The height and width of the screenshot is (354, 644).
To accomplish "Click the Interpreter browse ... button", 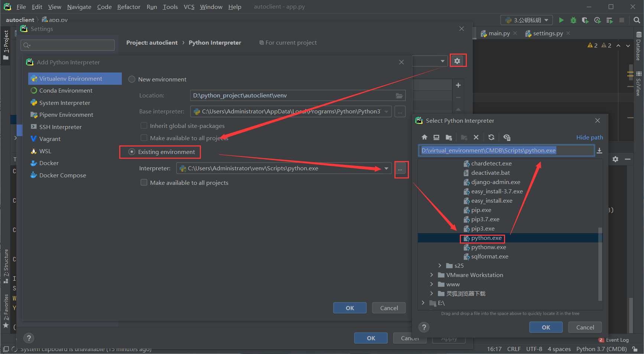I will click(x=400, y=169).
